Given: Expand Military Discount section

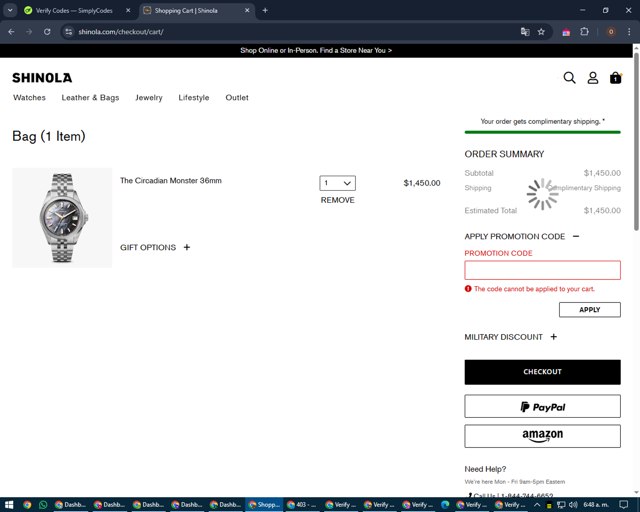Looking at the screenshot, I should [511, 337].
